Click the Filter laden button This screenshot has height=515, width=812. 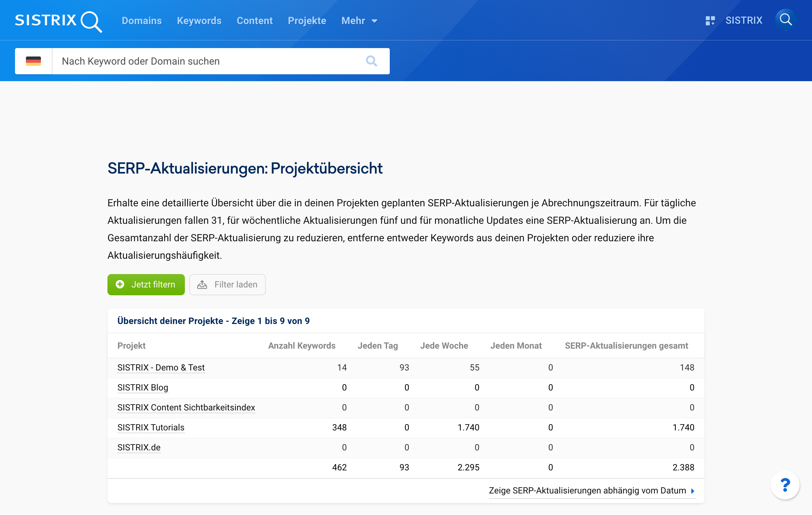(x=227, y=284)
